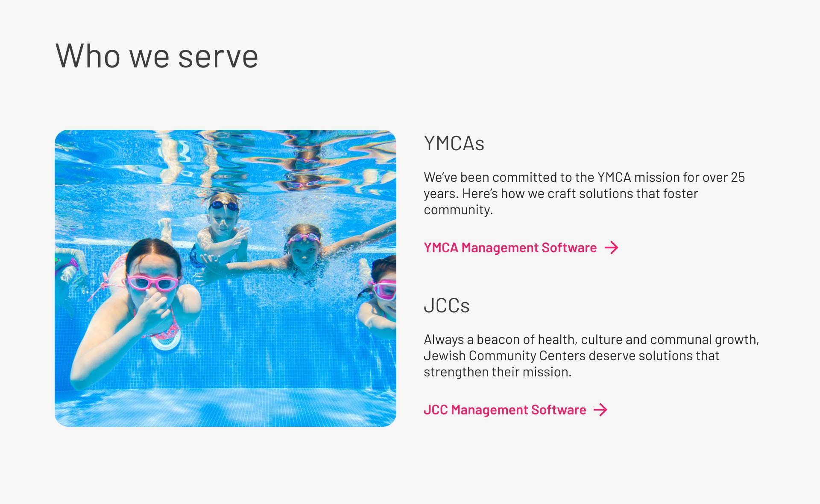Select the JCCs section heading
The height and width of the screenshot is (504, 820).
[x=446, y=306]
